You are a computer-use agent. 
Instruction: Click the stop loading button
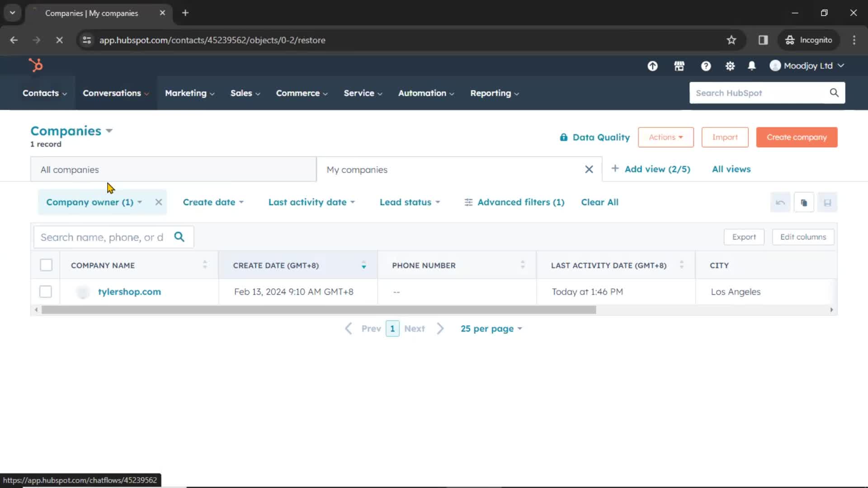click(x=59, y=40)
